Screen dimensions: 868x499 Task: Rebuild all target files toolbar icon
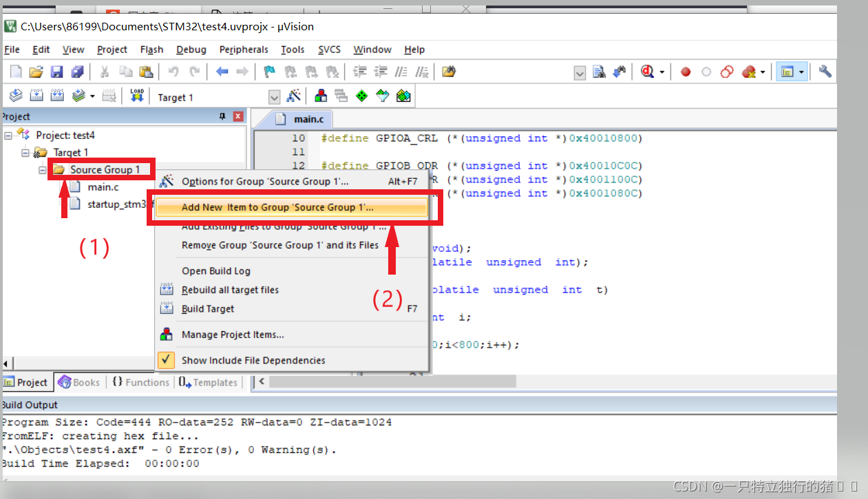click(57, 96)
